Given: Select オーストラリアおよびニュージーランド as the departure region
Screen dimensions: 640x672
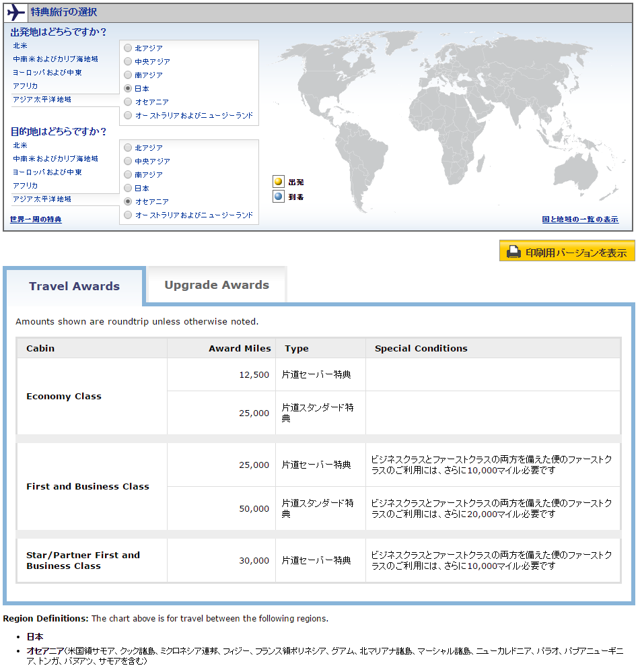Looking at the screenshot, I should click(128, 115).
